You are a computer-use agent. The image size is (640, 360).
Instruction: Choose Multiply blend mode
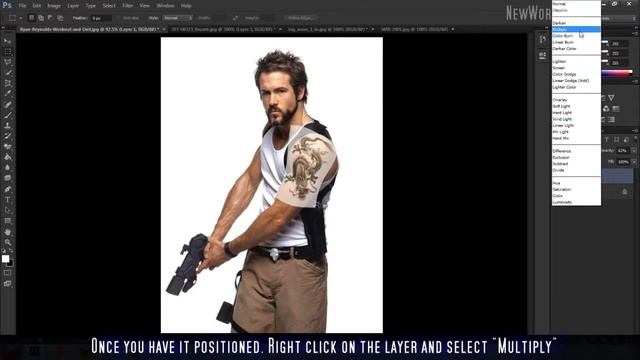576,29
